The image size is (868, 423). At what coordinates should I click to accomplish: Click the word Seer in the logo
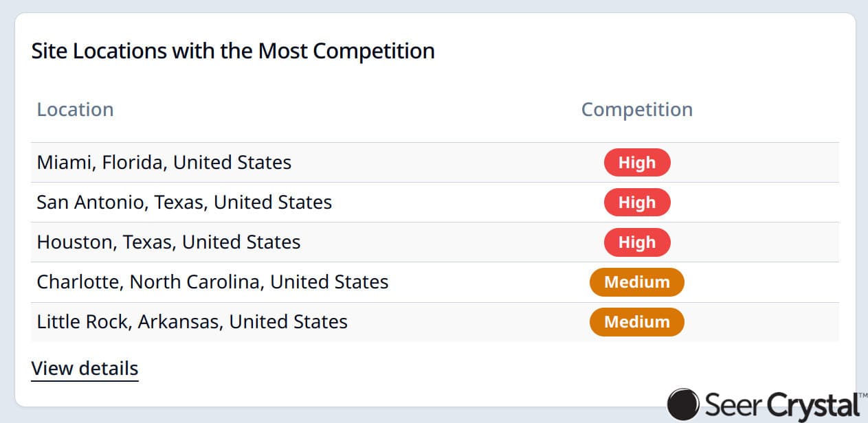732,405
